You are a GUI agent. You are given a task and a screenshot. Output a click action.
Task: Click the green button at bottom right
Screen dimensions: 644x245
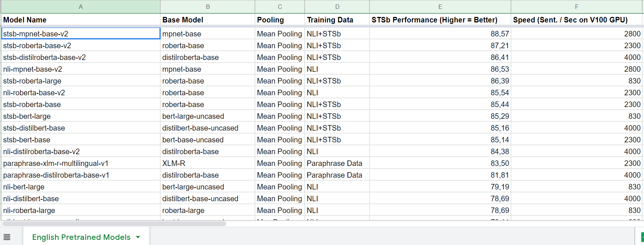[x=642, y=237]
